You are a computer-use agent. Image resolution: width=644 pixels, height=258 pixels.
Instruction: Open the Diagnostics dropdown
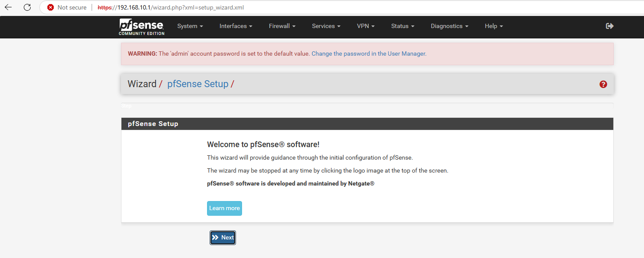pos(450,26)
